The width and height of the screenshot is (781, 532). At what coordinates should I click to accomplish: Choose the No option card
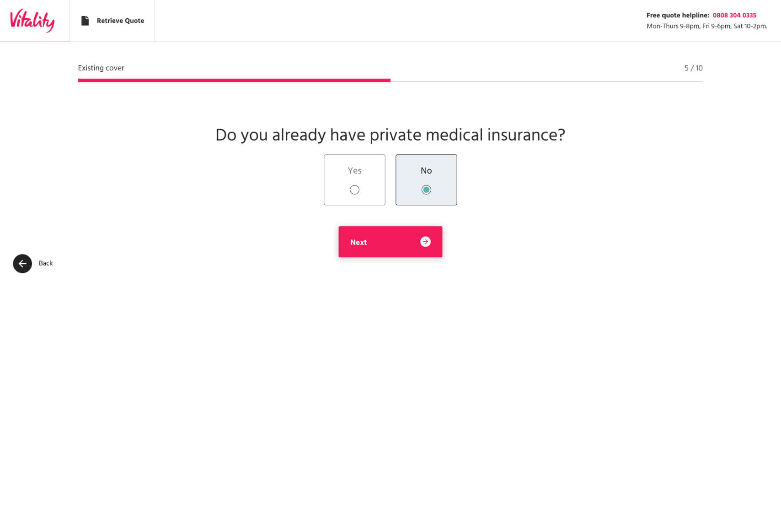(426, 180)
